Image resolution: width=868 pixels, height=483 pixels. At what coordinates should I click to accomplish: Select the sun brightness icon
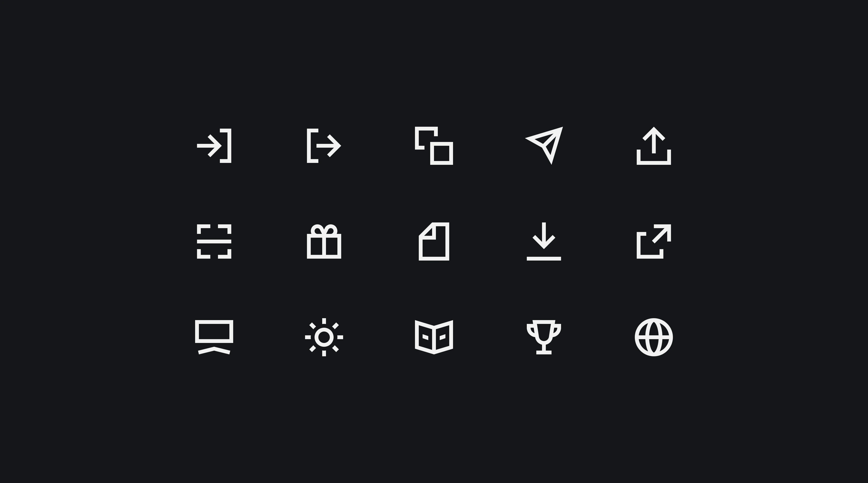coord(324,337)
